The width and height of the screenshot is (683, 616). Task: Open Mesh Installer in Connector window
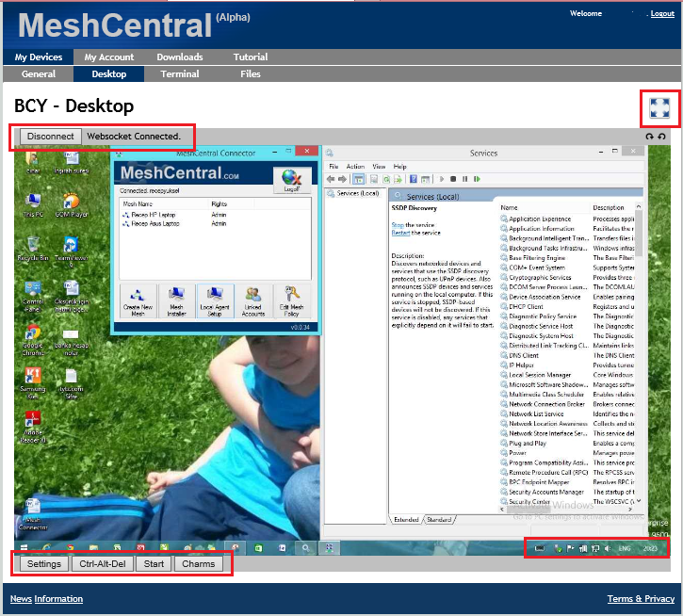point(176,301)
